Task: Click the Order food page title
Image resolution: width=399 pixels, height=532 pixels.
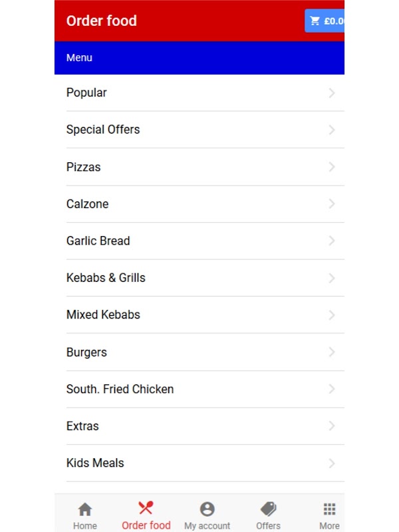Action: coord(102,21)
